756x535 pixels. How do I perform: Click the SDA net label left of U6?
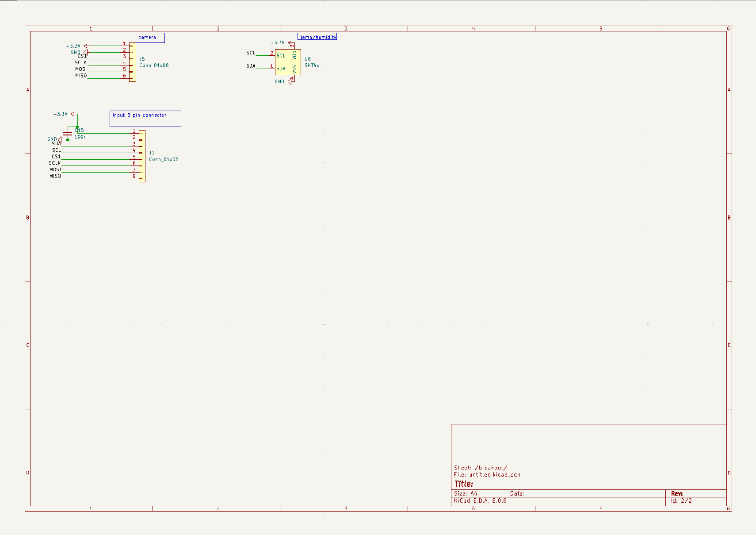click(251, 66)
